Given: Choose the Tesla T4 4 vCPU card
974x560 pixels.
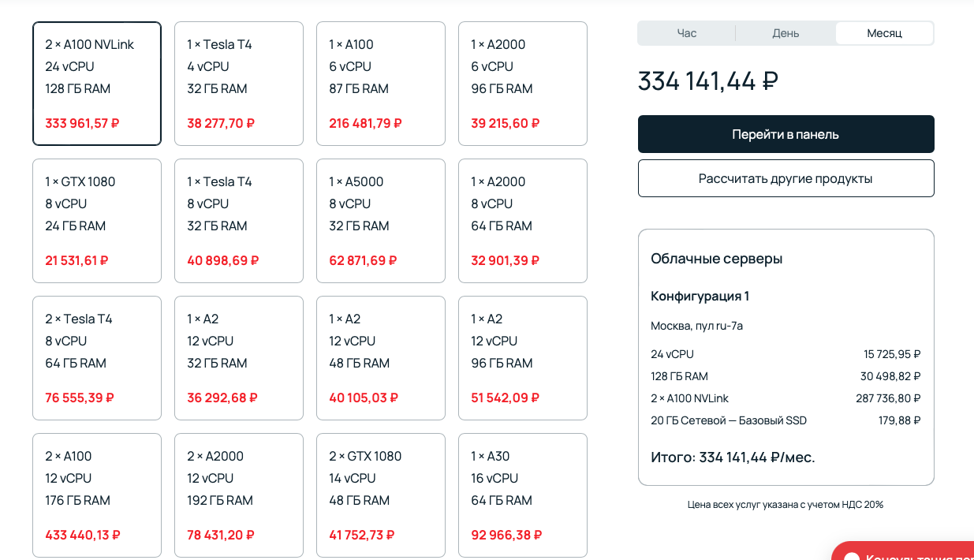Looking at the screenshot, I should coord(239,84).
